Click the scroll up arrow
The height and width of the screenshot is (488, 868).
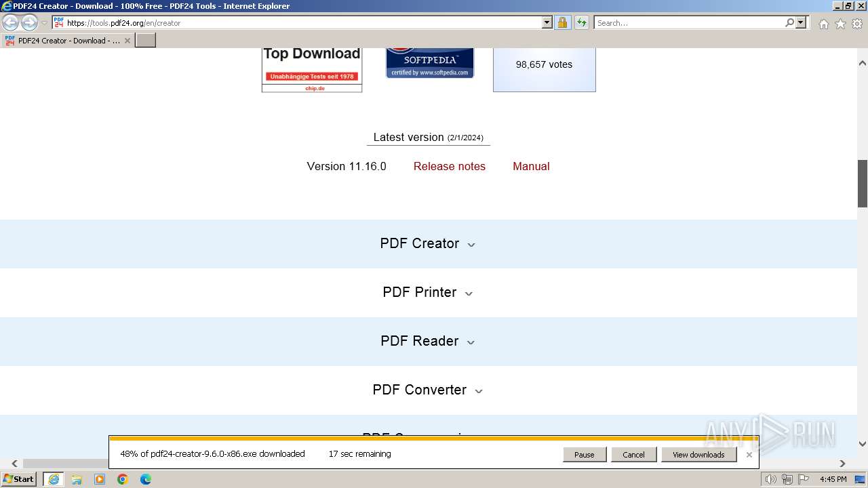(x=863, y=63)
